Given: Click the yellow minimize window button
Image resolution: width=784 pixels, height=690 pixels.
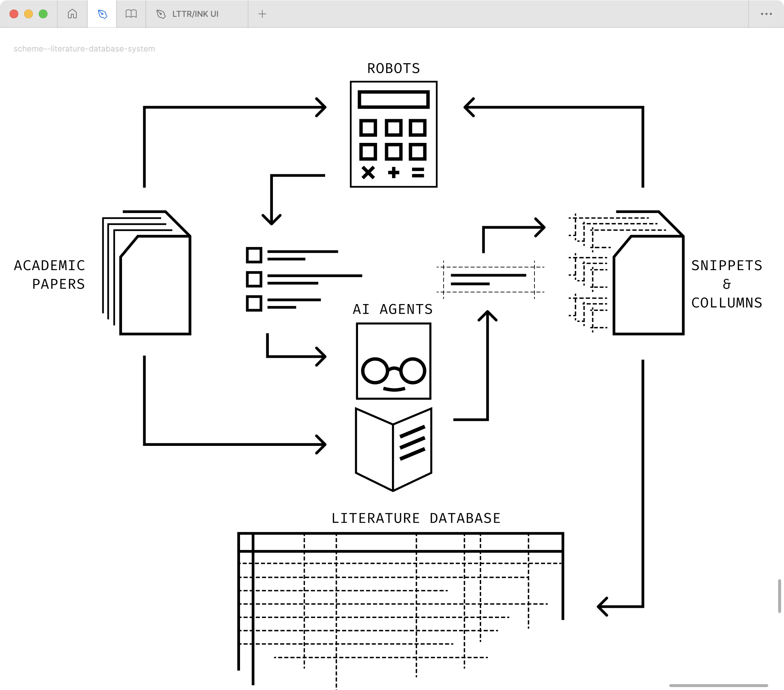Looking at the screenshot, I should click(28, 14).
